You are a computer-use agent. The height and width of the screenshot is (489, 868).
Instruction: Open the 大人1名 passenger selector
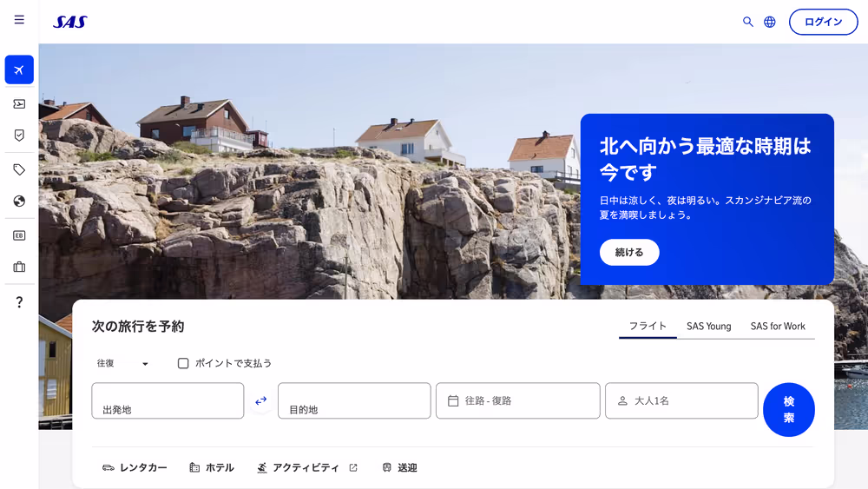pos(681,400)
